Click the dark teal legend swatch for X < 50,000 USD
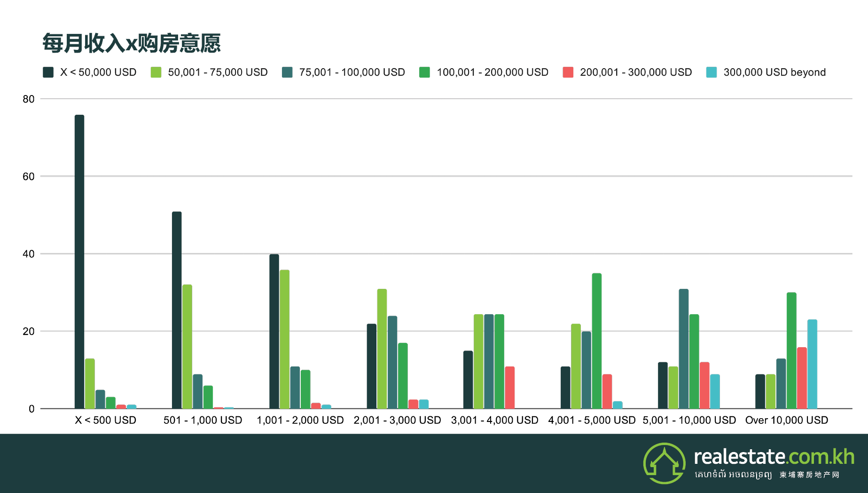868x493 pixels. click(48, 72)
